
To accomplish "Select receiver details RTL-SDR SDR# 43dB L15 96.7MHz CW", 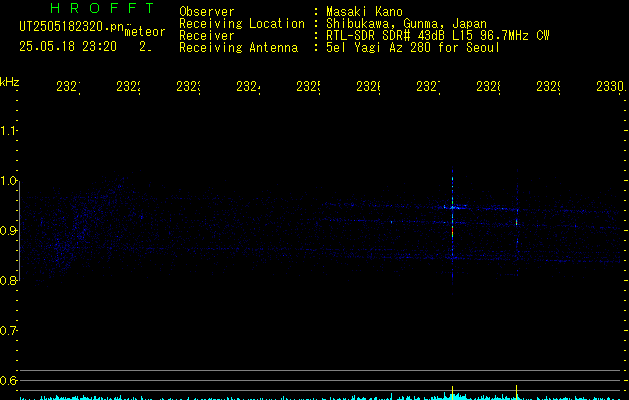I will 438,36.
